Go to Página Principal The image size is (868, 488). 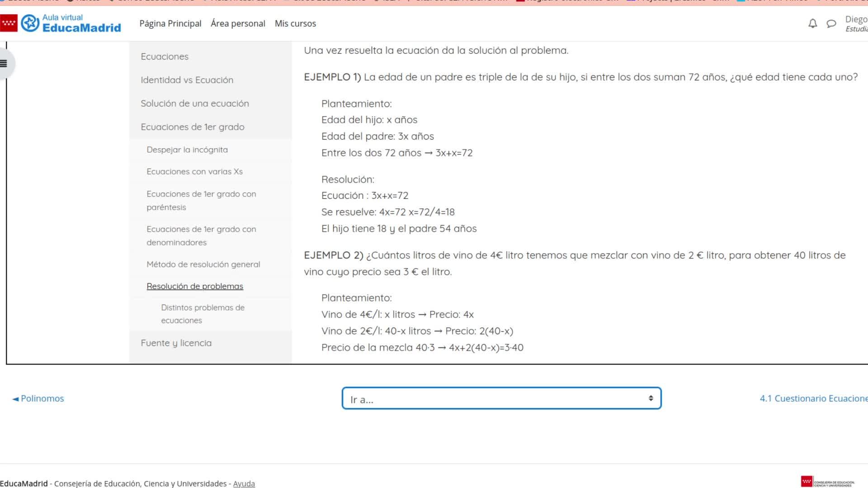coord(170,23)
